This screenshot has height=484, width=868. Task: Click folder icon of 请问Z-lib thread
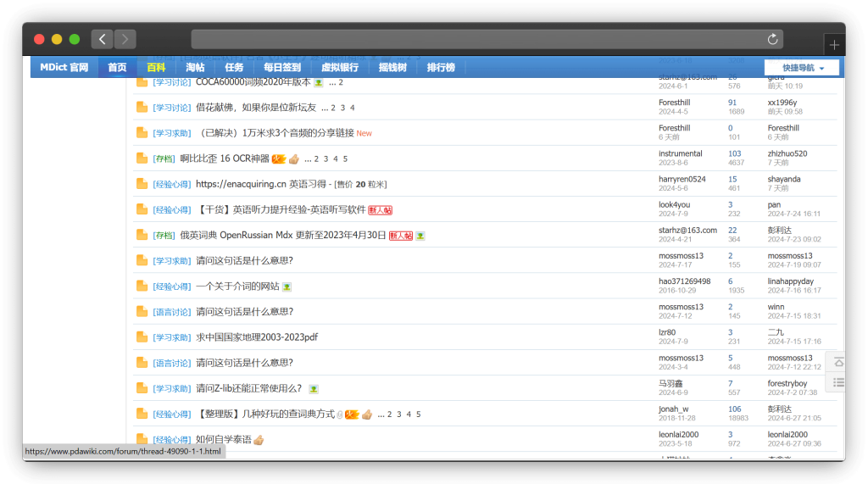(x=142, y=387)
